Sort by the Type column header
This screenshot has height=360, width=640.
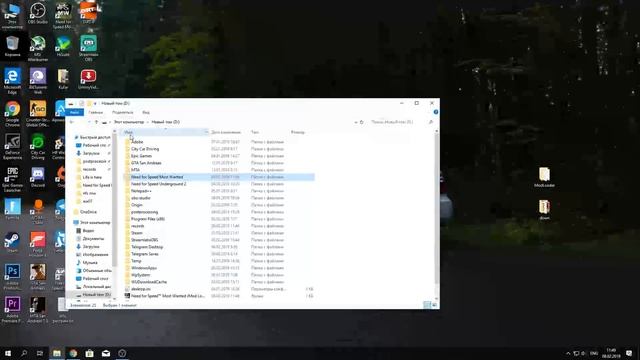click(x=255, y=132)
